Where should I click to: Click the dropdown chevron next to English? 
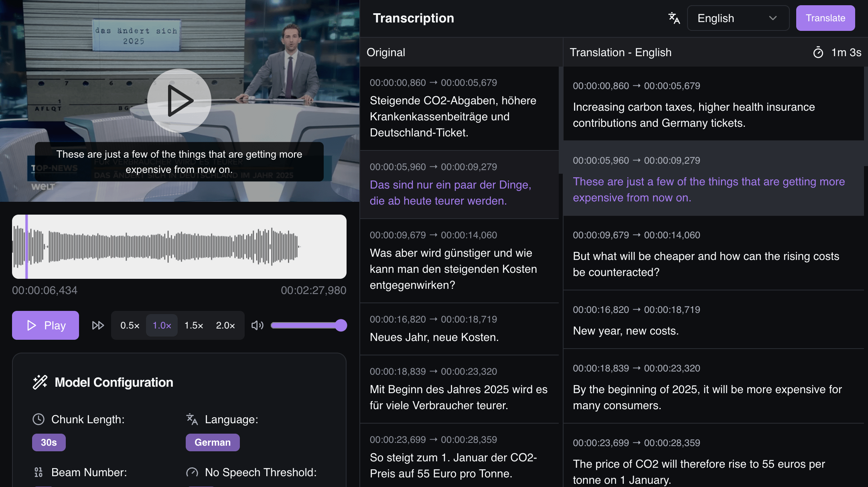(x=773, y=18)
